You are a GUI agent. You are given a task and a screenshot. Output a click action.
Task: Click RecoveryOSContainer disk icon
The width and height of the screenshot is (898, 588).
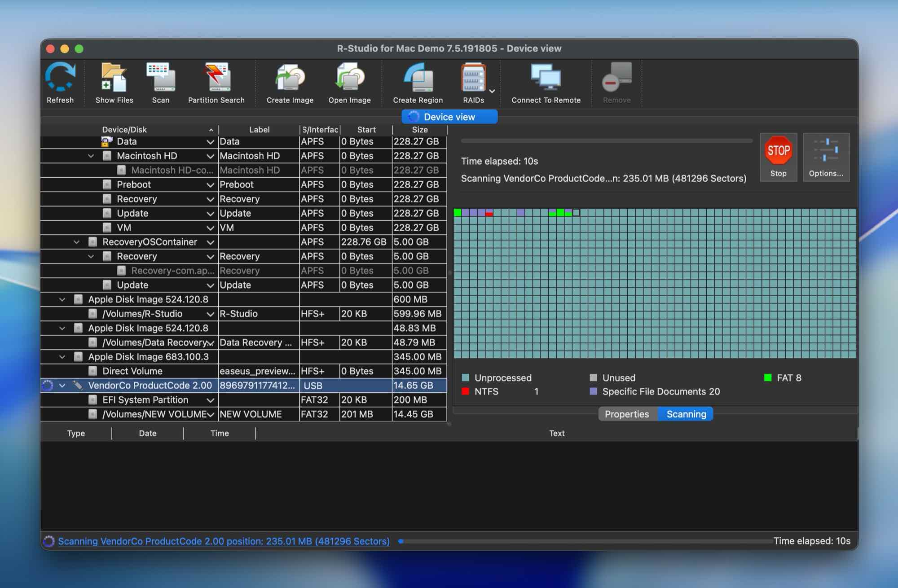coord(92,242)
